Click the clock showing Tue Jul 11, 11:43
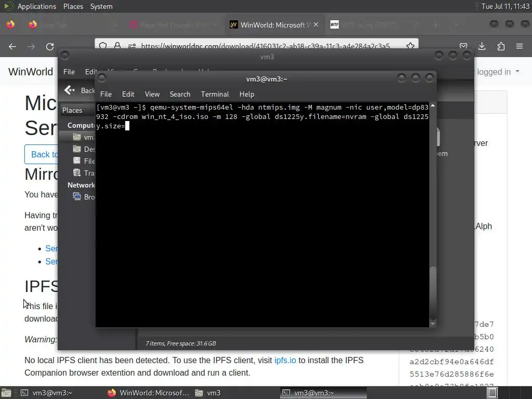Screen dimensions: 532x399 (x=505, y=6)
